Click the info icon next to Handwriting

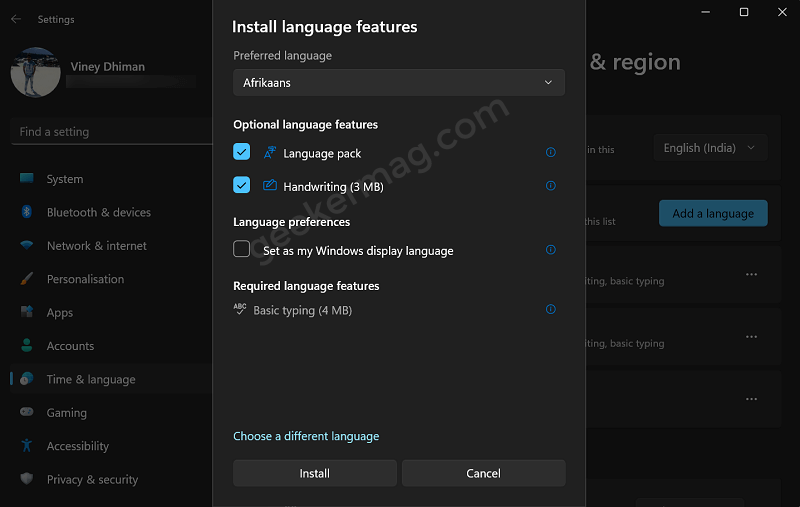coord(551,186)
